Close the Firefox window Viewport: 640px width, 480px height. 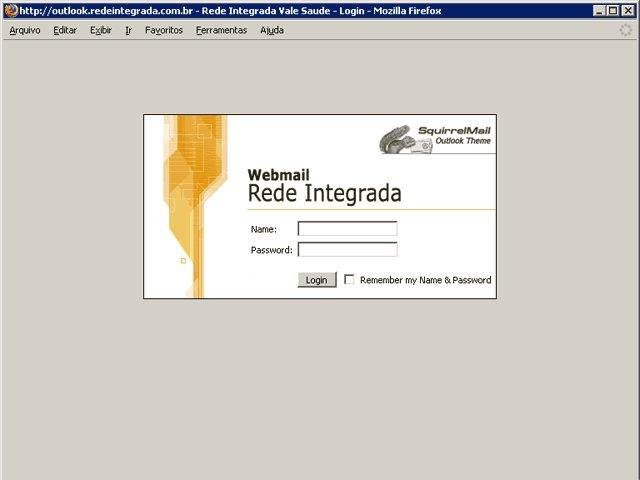click(628, 11)
